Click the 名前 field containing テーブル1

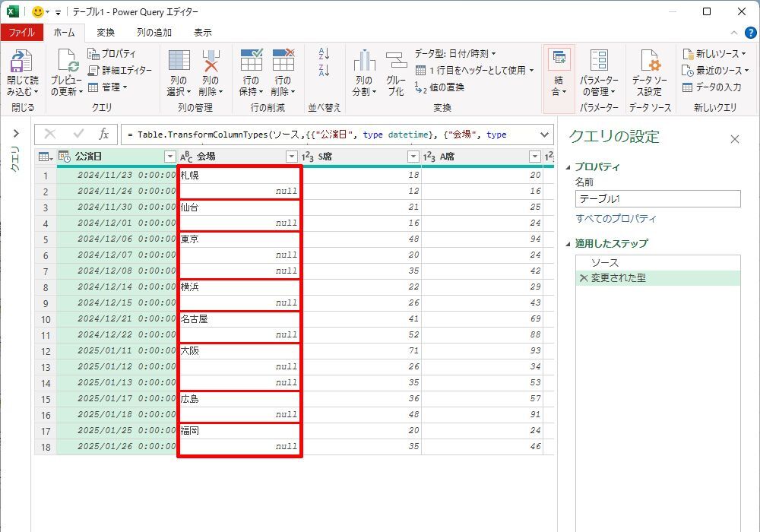tap(657, 199)
